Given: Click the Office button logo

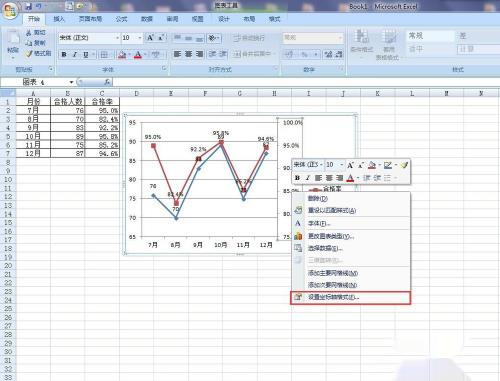Looking at the screenshot, I should tap(10, 11).
